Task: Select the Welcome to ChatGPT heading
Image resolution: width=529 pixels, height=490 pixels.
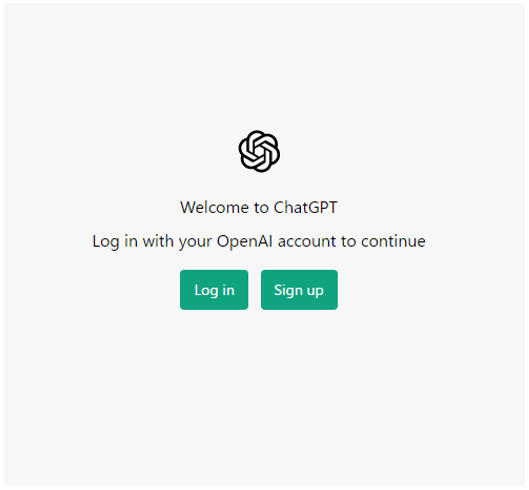Action: coord(259,207)
